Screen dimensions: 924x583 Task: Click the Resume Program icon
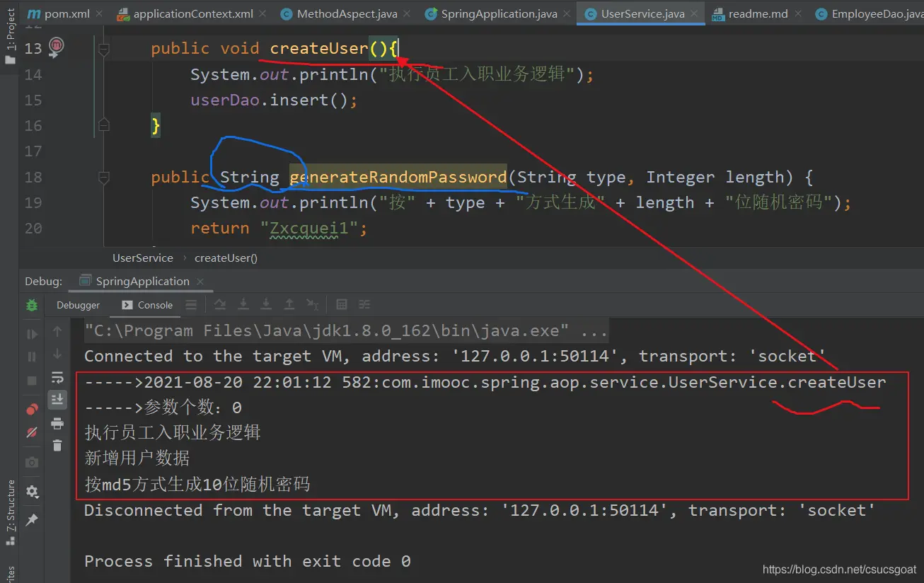[32, 334]
